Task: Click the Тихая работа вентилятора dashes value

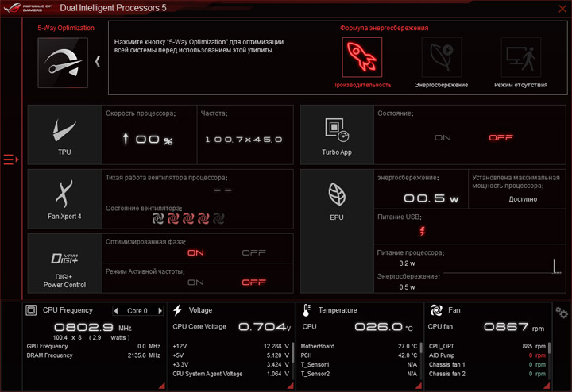Action: (222, 190)
